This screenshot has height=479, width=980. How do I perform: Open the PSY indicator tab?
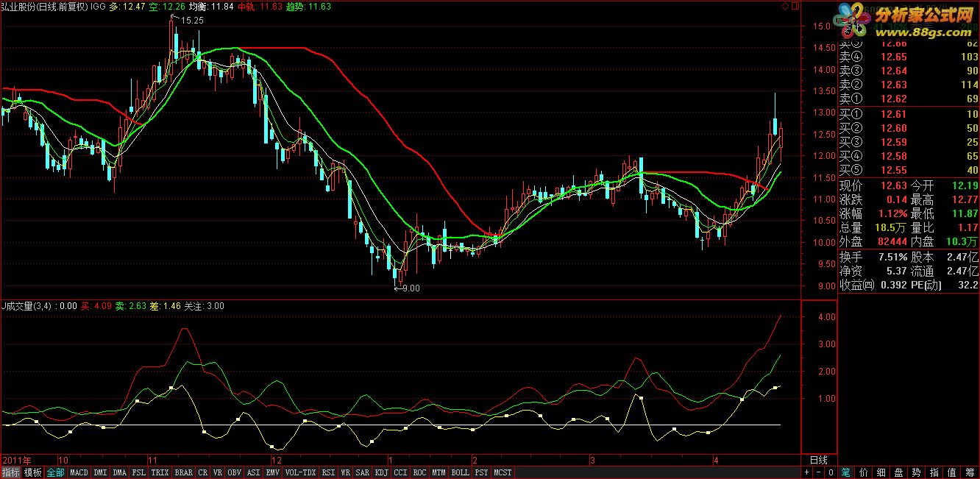482,472
